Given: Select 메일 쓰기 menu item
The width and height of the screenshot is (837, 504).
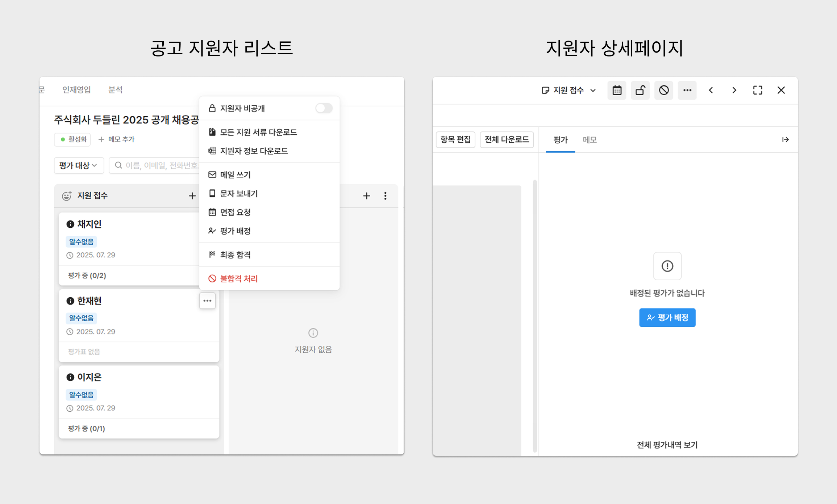Looking at the screenshot, I should point(236,175).
